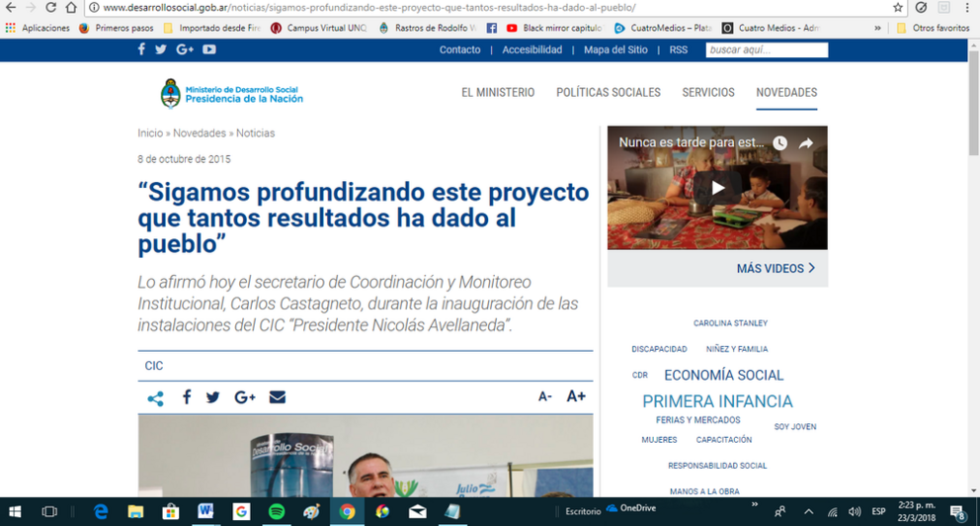Click the buscar aquí search field

click(x=767, y=50)
